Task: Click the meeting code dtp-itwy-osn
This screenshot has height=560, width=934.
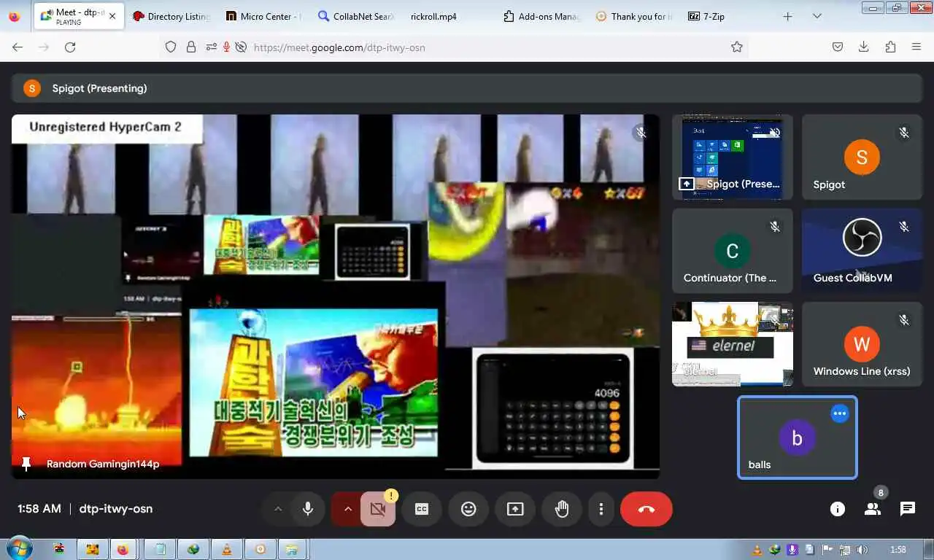Action: pyautogui.click(x=116, y=509)
